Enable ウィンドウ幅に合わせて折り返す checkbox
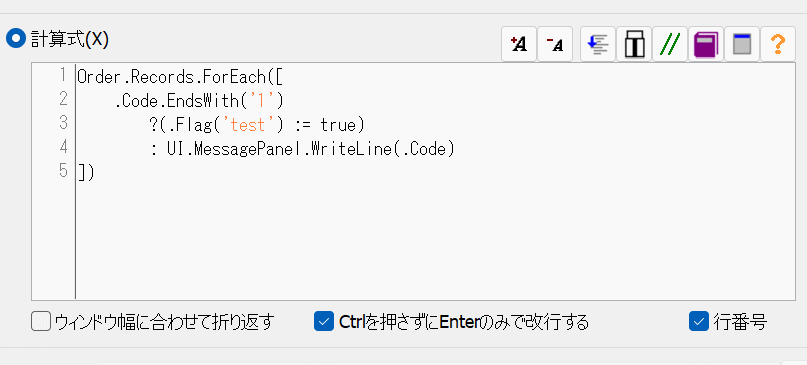 (x=42, y=322)
